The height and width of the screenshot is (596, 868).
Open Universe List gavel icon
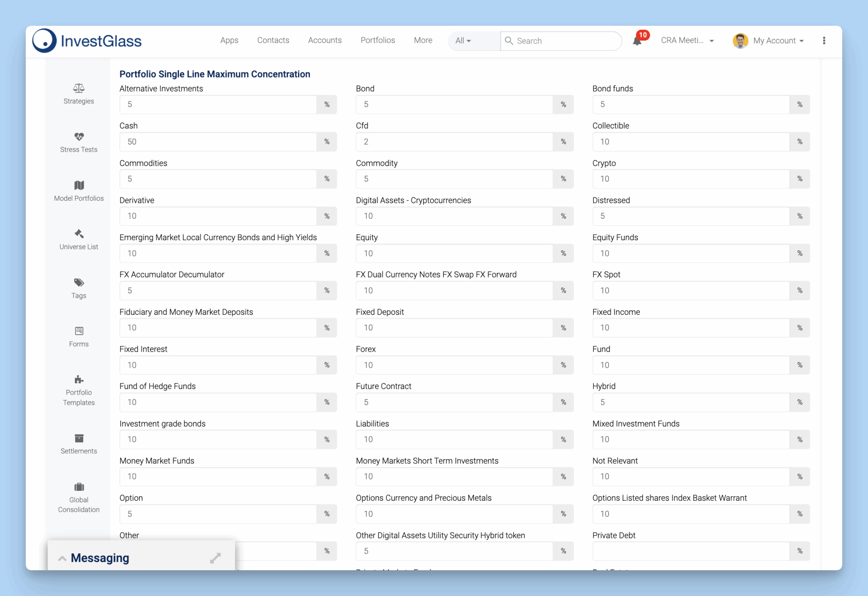pos(79,234)
